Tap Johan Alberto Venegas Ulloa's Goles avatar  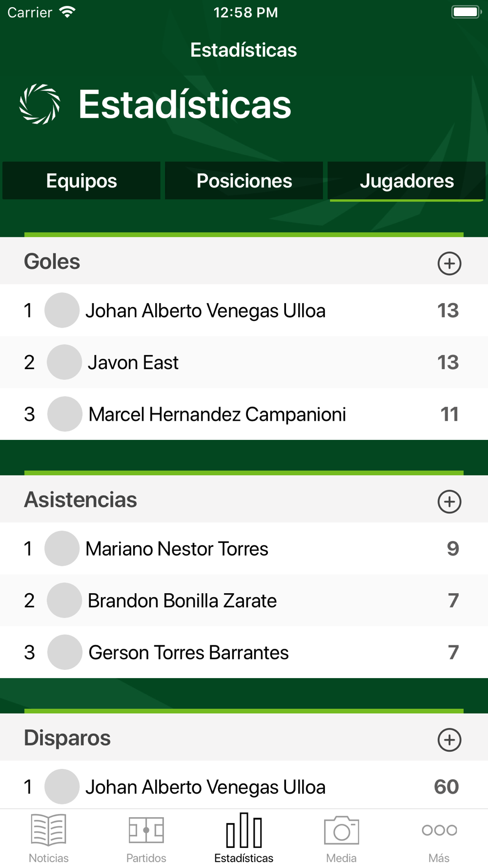(62, 310)
